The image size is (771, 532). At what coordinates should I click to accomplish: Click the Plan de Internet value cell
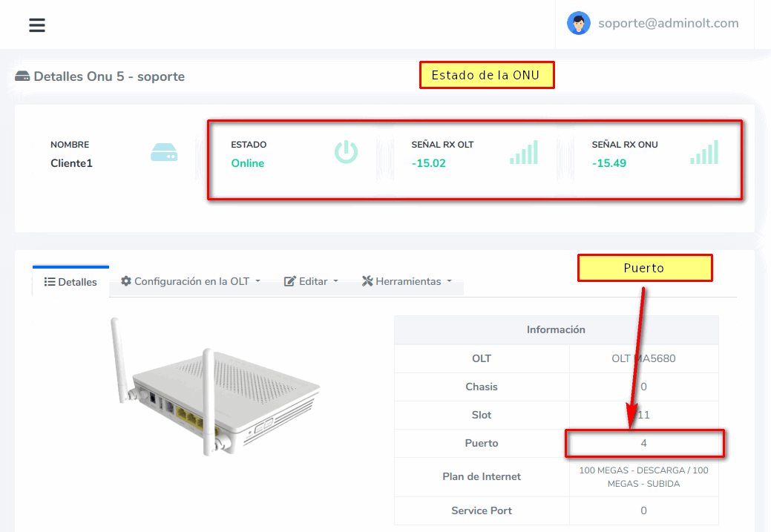coord(643,476)
